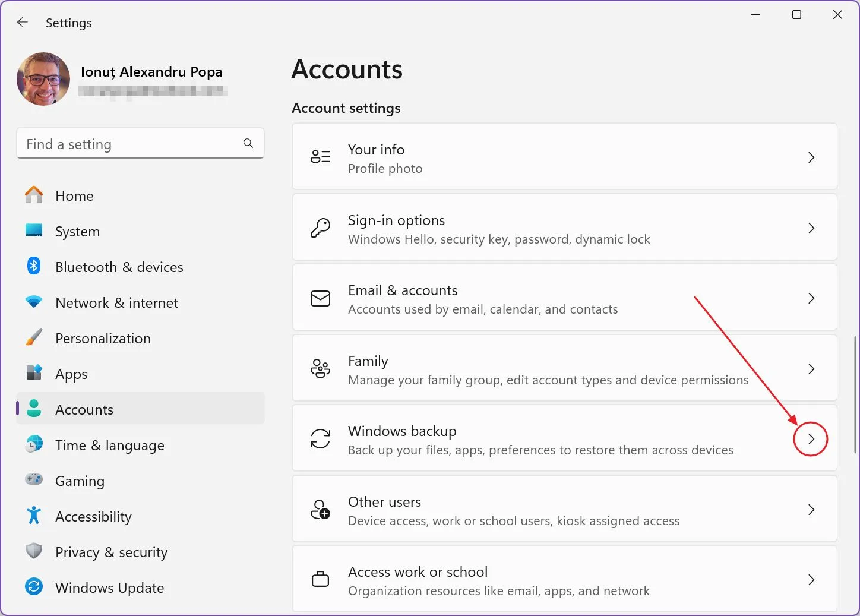Click the back arrow icon
The width and height of the screenshot is (860, 616).
23,23
